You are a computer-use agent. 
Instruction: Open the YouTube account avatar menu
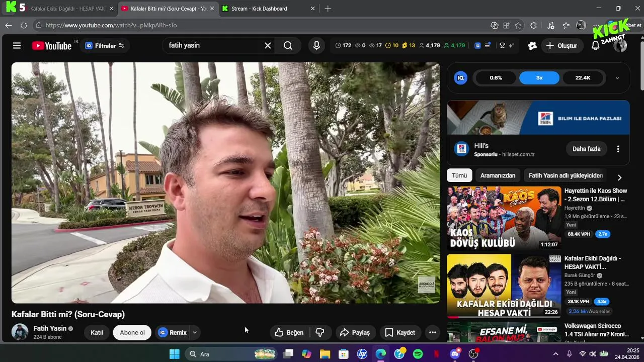pos(620,46)
